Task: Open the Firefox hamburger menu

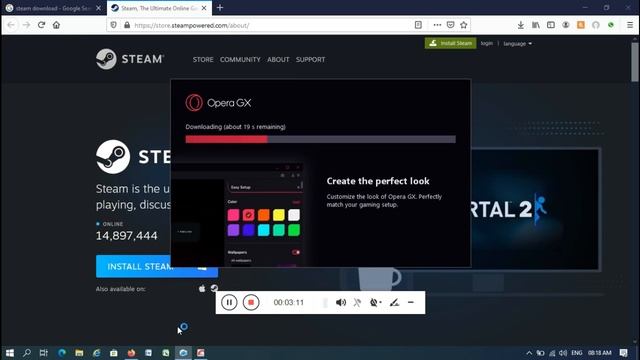Action: coord(630,25)
